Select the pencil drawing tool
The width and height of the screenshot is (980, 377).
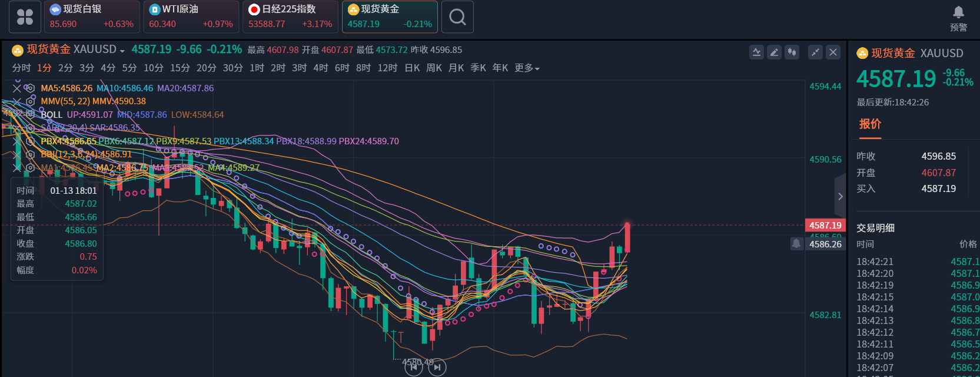click(x=775, y=52)
